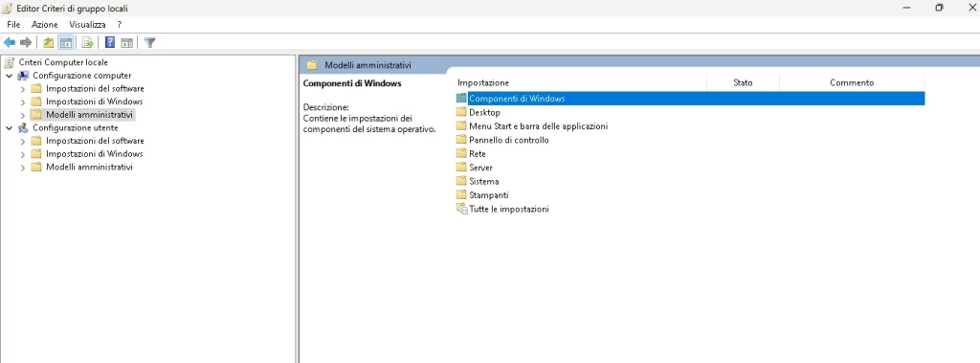Screen dimensions: 980x363
Task: Expand Impostazioni di Windows under Configurazione computer
Action: [23, 102]
